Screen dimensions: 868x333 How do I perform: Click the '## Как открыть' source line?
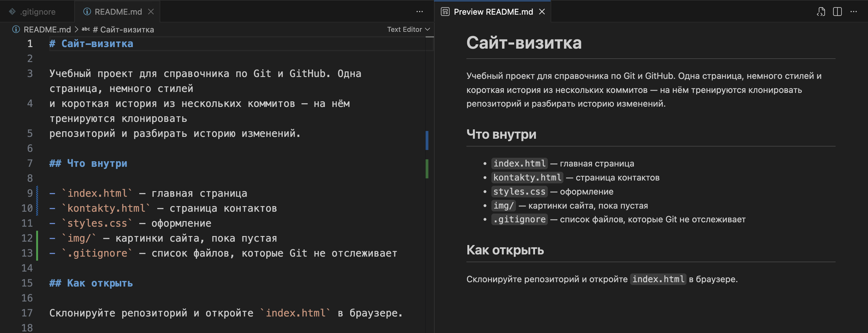coord(91,283)
